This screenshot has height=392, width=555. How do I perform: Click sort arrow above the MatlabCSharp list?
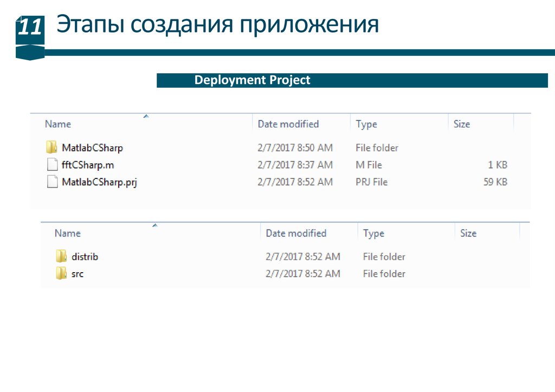pyautogui.click(x=145, y=116)
